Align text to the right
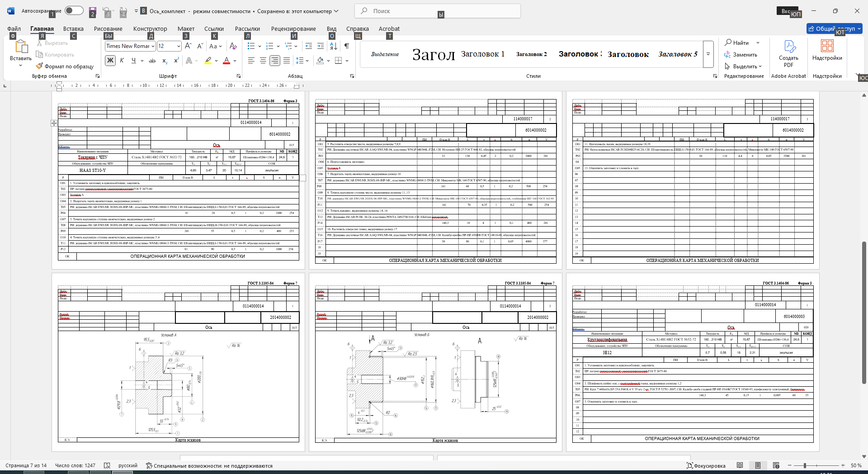This screenshot has height=474, width=868. point(274,61)
